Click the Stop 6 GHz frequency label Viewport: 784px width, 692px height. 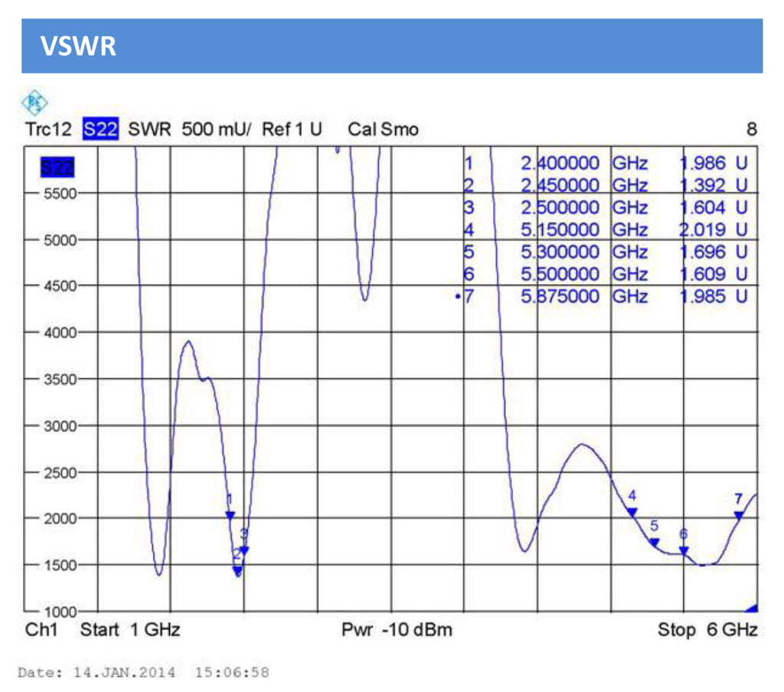coord(707,630)
